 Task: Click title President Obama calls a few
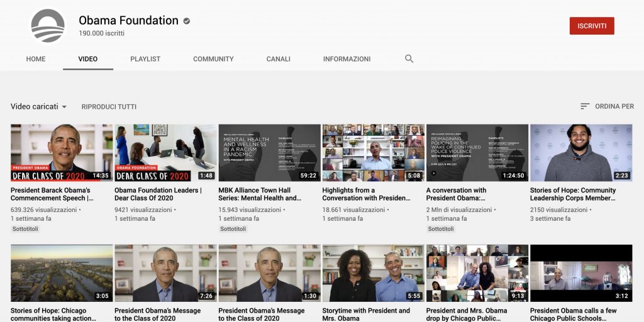(574, 314)
